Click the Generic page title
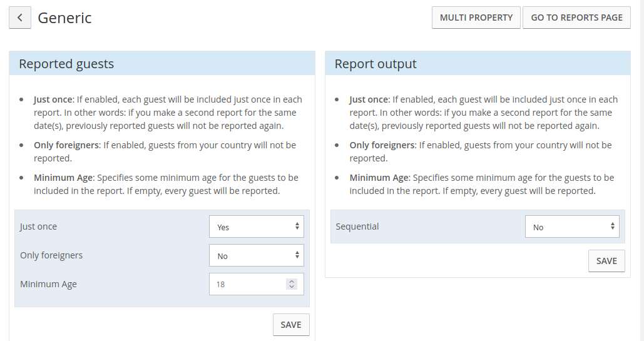 pos(65,18)
